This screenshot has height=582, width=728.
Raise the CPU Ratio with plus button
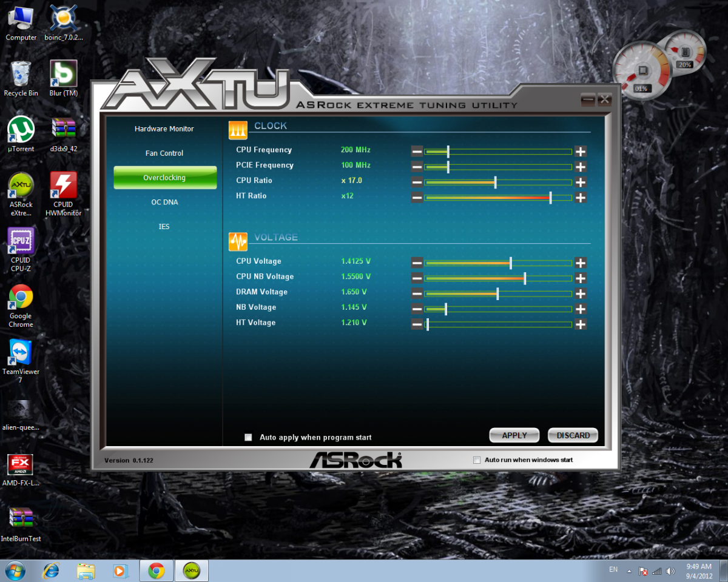coord(581,182)
